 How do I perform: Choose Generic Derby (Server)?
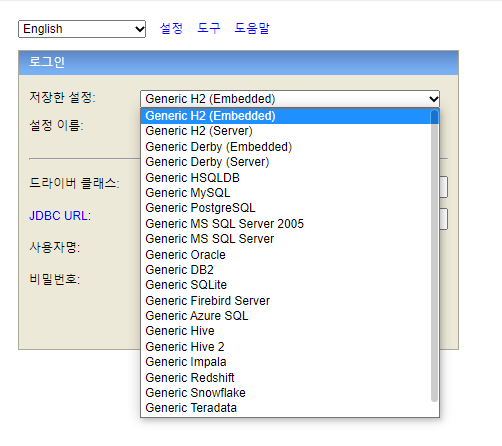(x=286, y=162)
